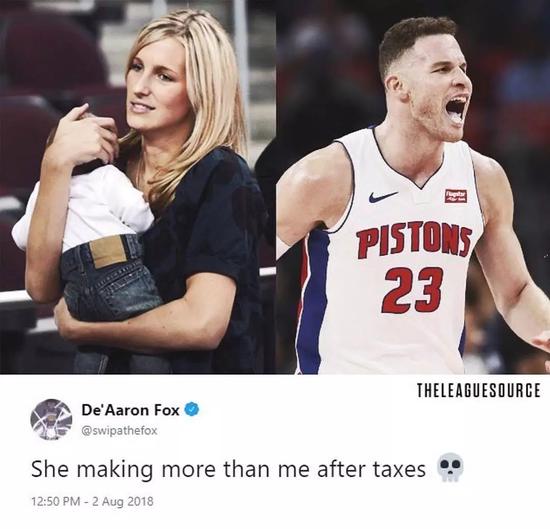
Task: Click the skull emoji in the tweet
Action: [450, 468]
